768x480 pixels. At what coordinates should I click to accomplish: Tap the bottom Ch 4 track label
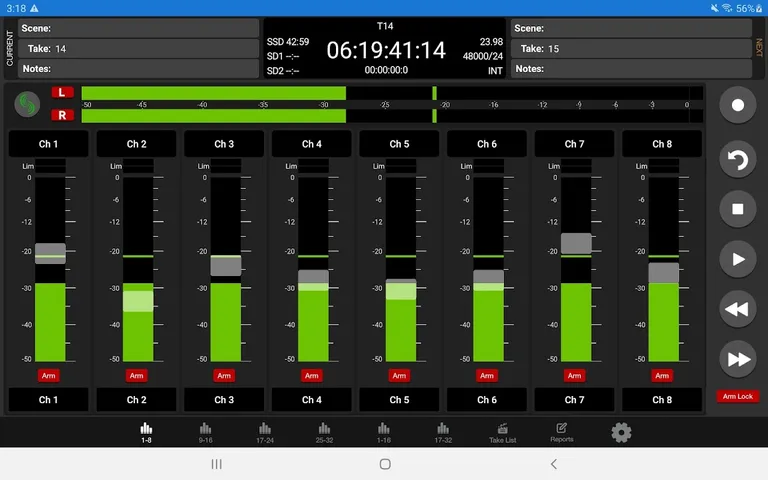pos(312,400)
